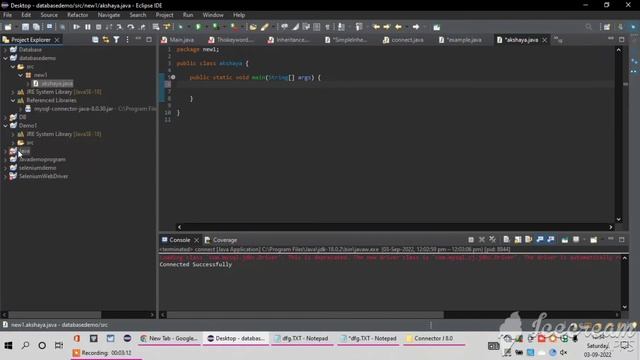Open the Refactor menu

click(x=78, y=15)
